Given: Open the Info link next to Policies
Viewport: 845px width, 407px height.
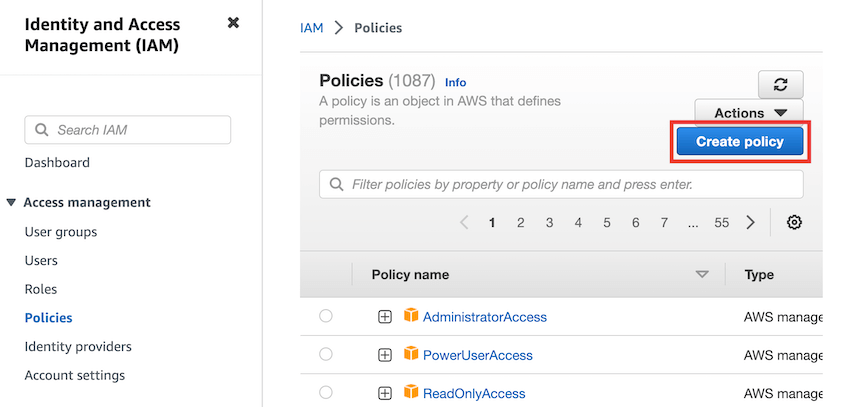Looking at the screenshot, I should pyautogui.click(x=455, y=82).
